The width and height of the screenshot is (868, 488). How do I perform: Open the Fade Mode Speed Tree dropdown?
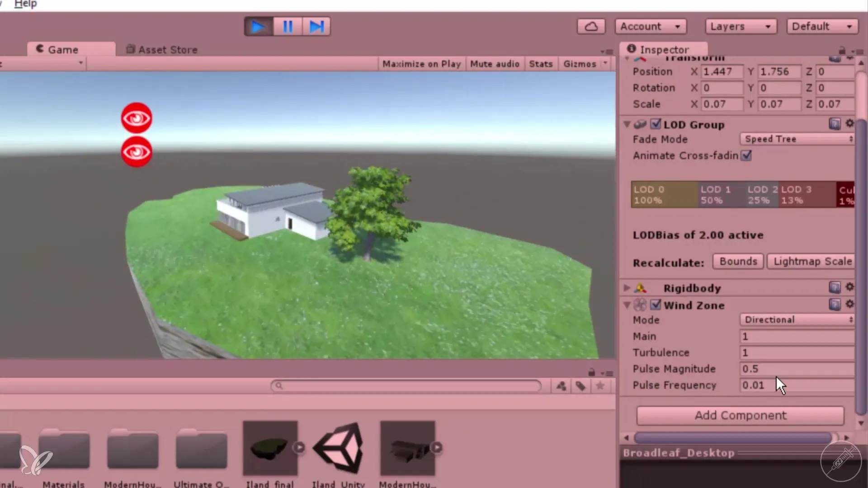coord(797,139)
